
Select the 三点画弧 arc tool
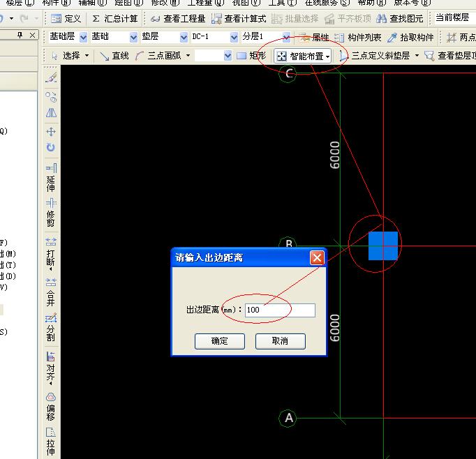point(158,56)
